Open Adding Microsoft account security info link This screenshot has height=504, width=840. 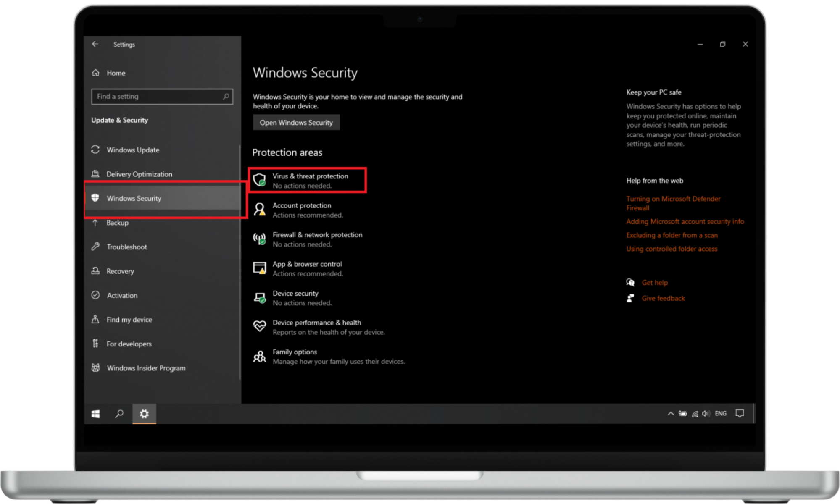coord(685,221)
